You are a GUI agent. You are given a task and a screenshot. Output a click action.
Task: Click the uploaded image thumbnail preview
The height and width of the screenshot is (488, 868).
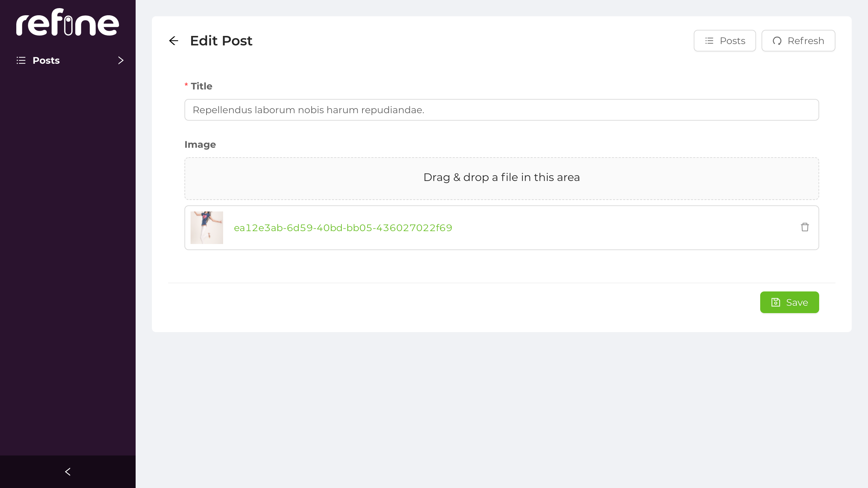click(207, 228)
